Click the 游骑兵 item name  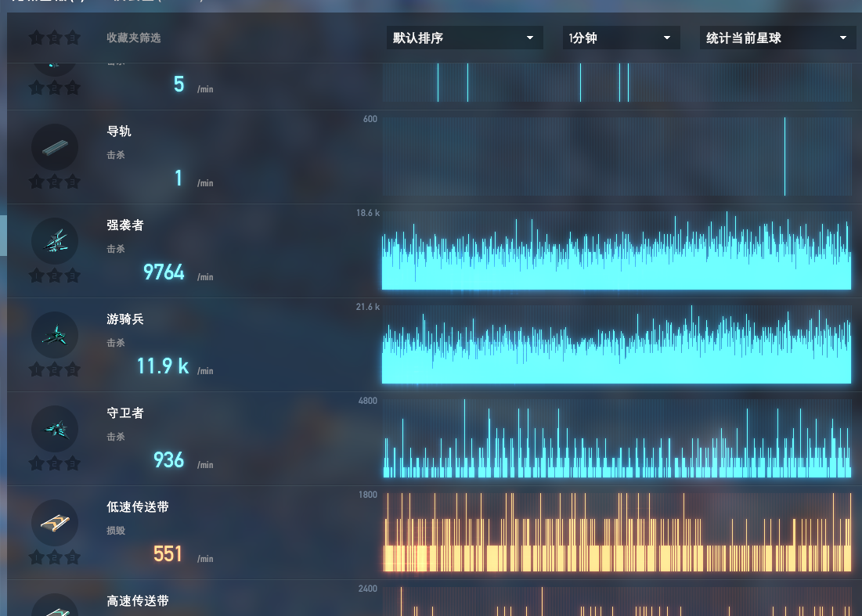coord(125,319)
